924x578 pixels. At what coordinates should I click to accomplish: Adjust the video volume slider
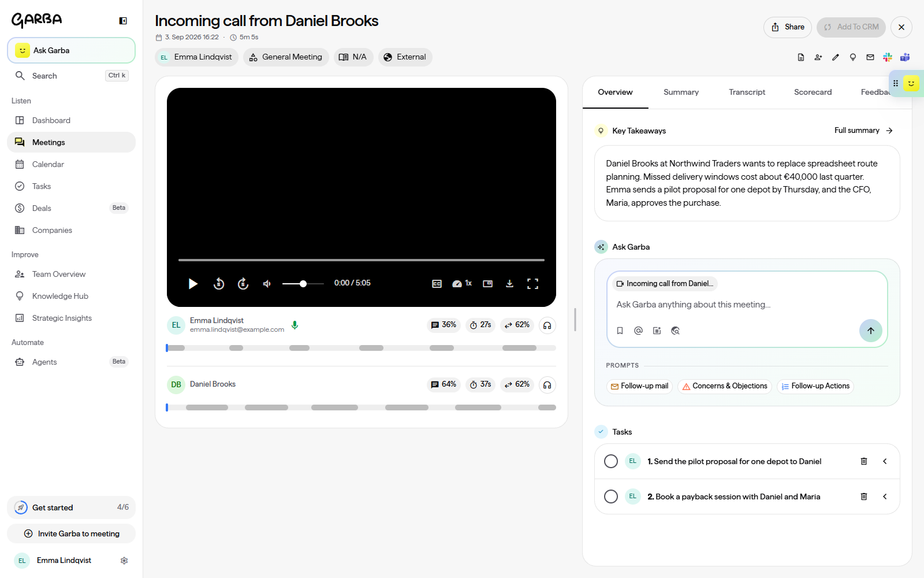tap(303, 284)
